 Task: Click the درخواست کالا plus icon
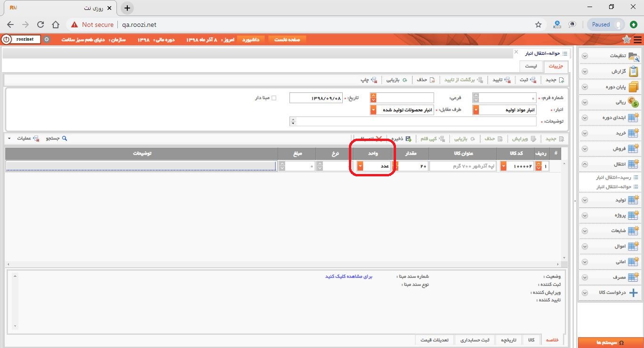point(634,292)
